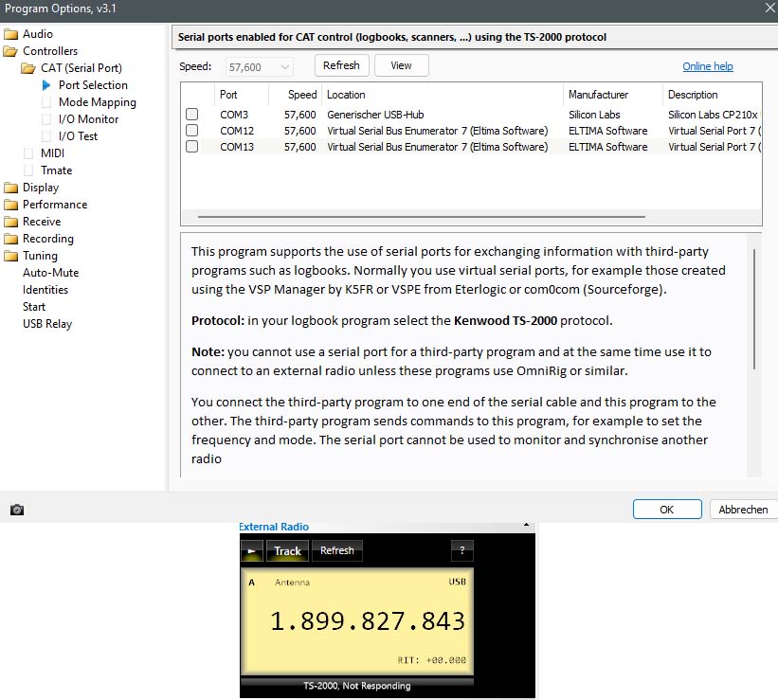Click the Refresh button beside Speed
The height and width of the screenshot is (700, 778).
click(341, 65)
